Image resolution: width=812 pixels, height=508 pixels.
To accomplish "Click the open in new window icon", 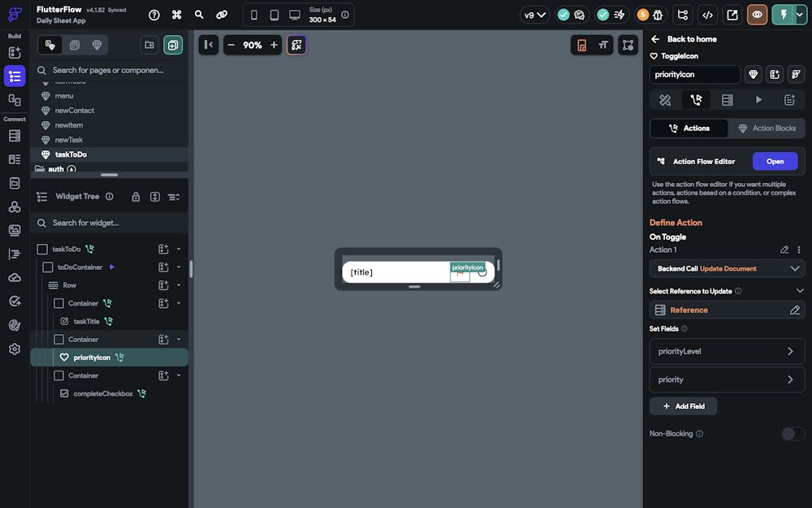I will (x=732, y=15).
